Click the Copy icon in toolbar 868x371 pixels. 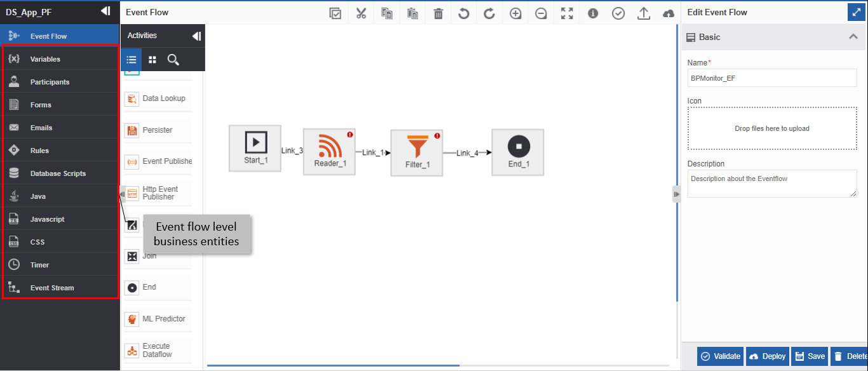pos(387,13)
